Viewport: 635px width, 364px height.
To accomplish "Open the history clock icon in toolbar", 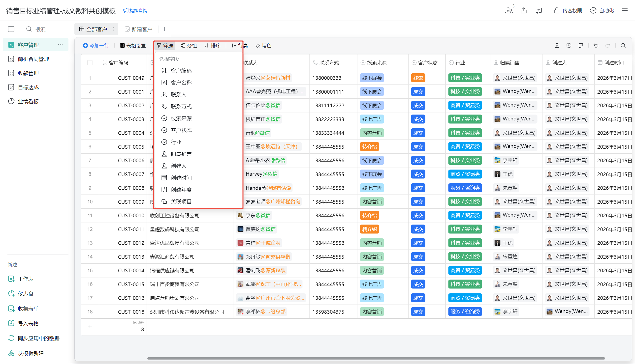I will pyautogui.click(x=569, y=46).
